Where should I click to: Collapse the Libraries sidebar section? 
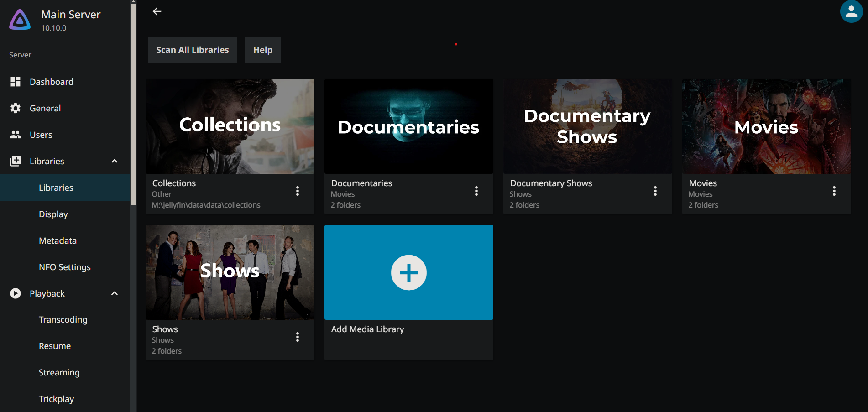(115, 161)
